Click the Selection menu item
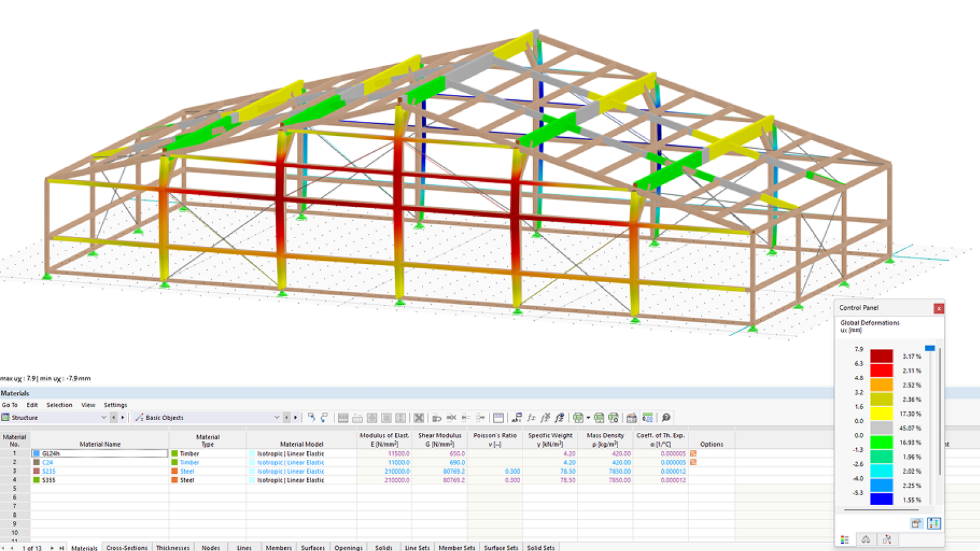Viewport: 980px width, 551px height. pyautogui.click(x=59, y=405)
